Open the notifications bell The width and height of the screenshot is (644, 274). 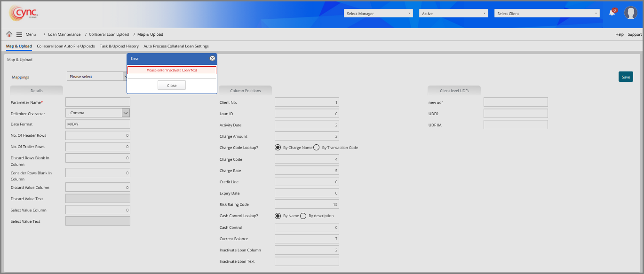click(612, 13)
